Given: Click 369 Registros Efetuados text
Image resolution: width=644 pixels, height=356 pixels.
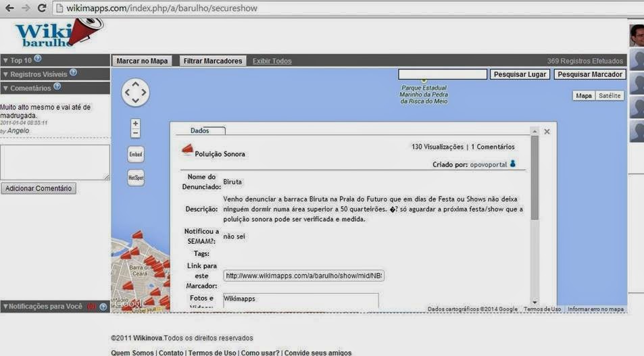Looking at the screenshot, I should point(585,61).
